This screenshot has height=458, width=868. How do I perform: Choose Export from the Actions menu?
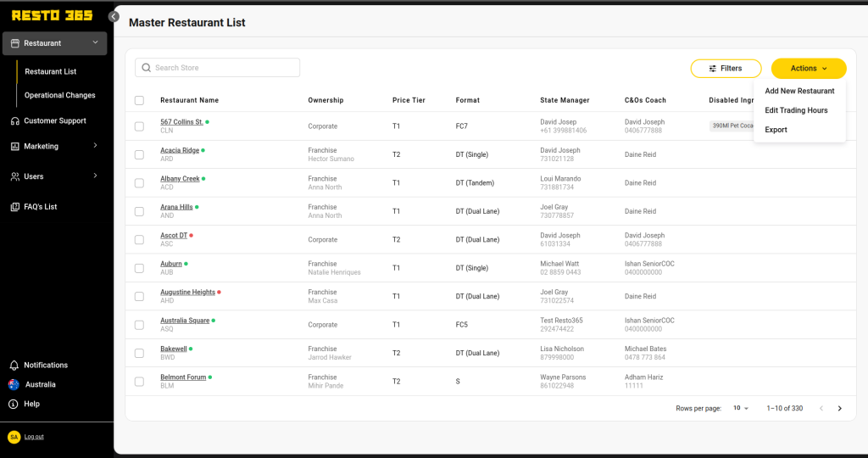pos(776,130)
